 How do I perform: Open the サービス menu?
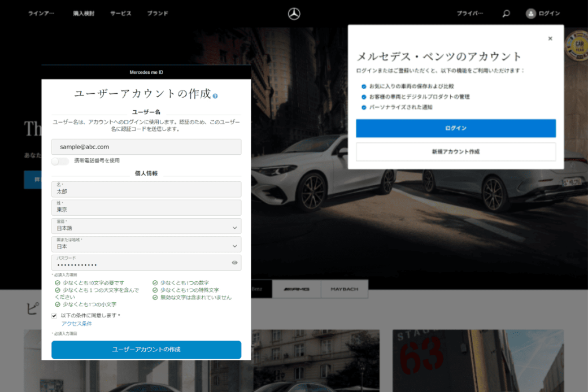[x=121, y=14]
